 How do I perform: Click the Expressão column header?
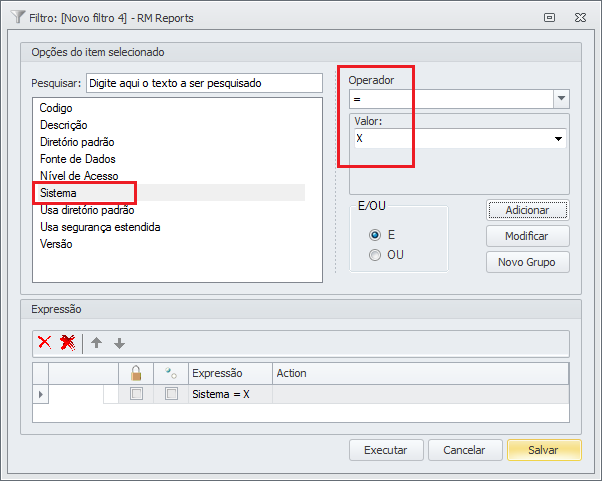point(230,373)
